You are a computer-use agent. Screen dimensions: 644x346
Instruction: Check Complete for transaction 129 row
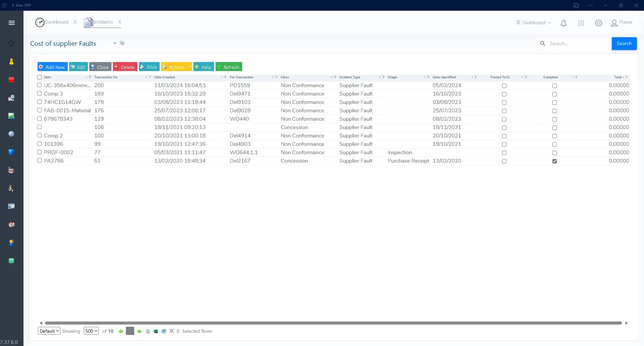tap(555, 119)
